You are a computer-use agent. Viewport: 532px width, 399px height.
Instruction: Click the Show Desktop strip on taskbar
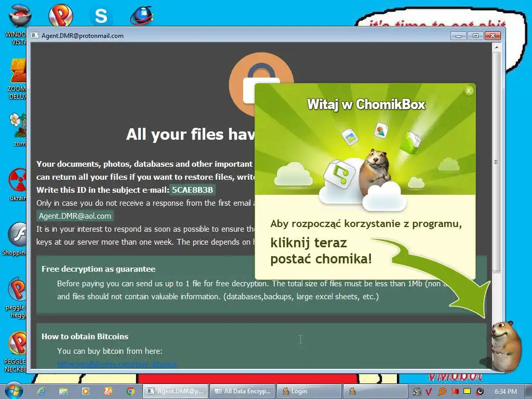click(x=528, y=391)
